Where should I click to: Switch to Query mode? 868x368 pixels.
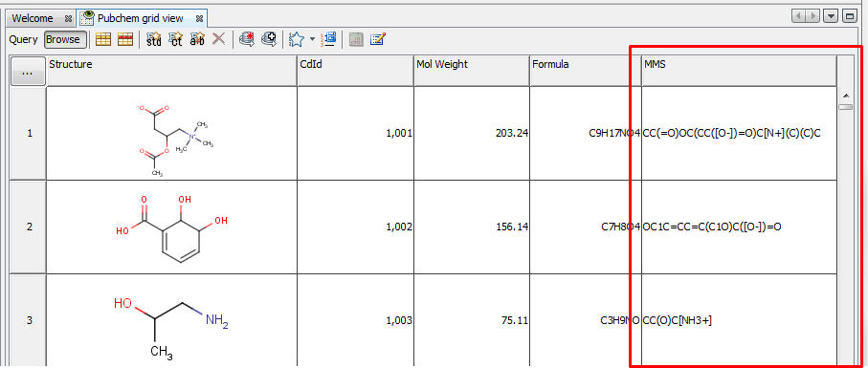(x=23, y=39)
